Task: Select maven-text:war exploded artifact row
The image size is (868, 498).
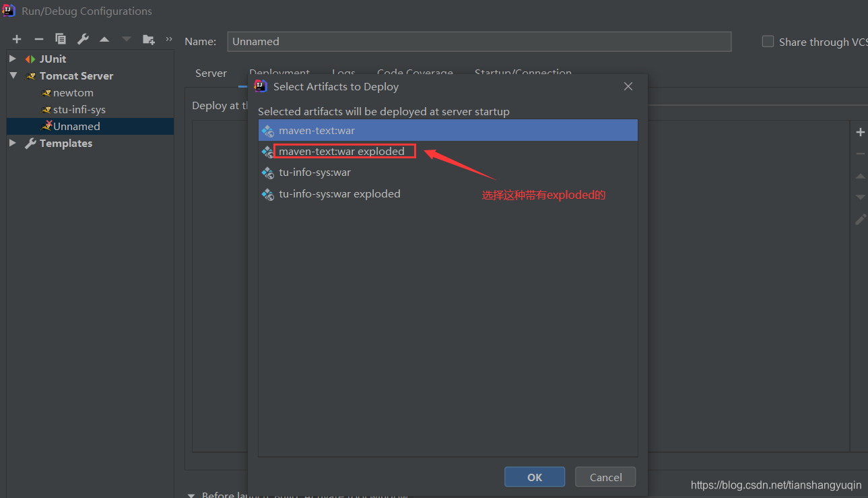Action: pyautogui.click(x=448, y=152)
